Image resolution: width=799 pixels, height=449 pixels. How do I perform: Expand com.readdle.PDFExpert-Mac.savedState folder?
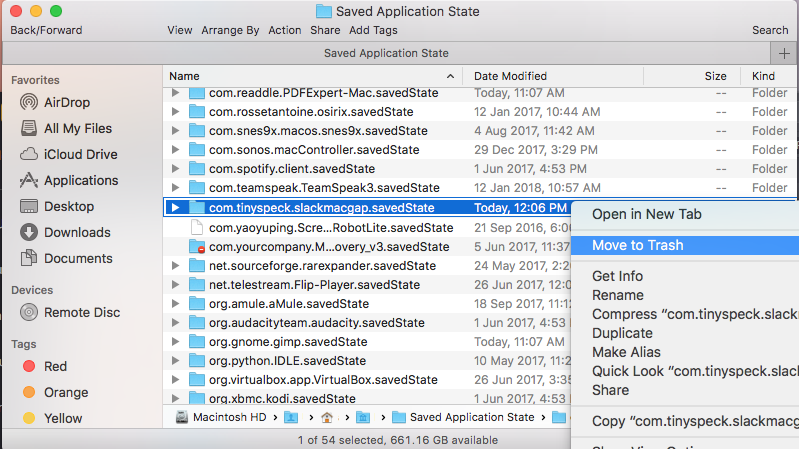(175, 93)
